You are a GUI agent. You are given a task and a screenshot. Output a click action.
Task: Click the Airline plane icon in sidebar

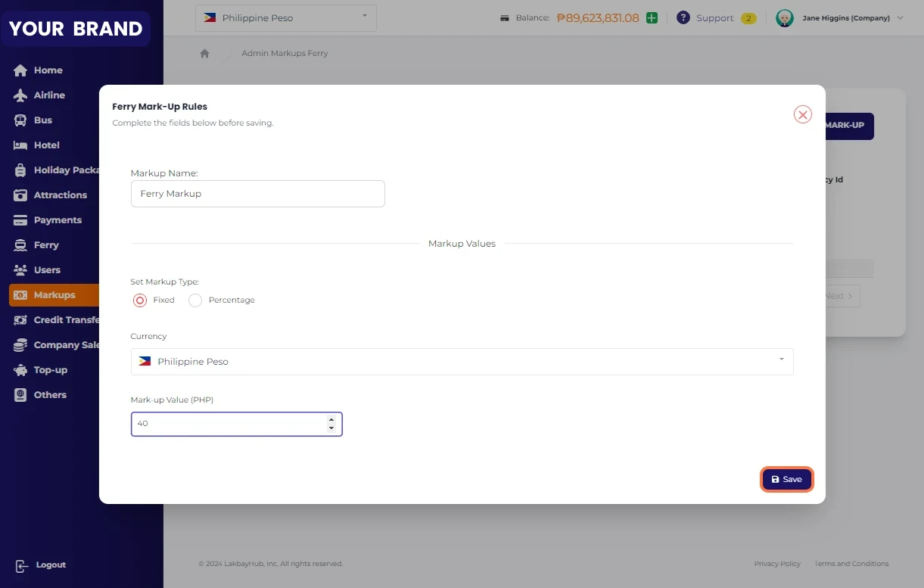tap(21, 95)
